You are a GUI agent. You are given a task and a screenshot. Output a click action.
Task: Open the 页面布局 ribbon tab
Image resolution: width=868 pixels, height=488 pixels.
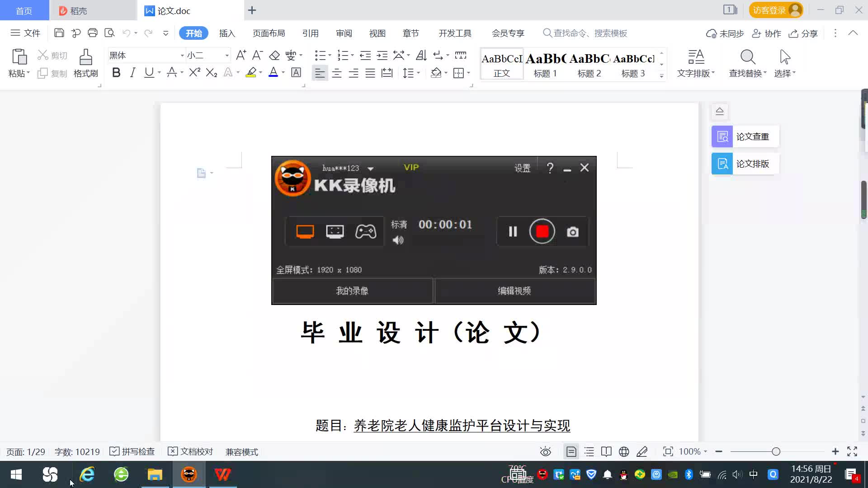269,33
